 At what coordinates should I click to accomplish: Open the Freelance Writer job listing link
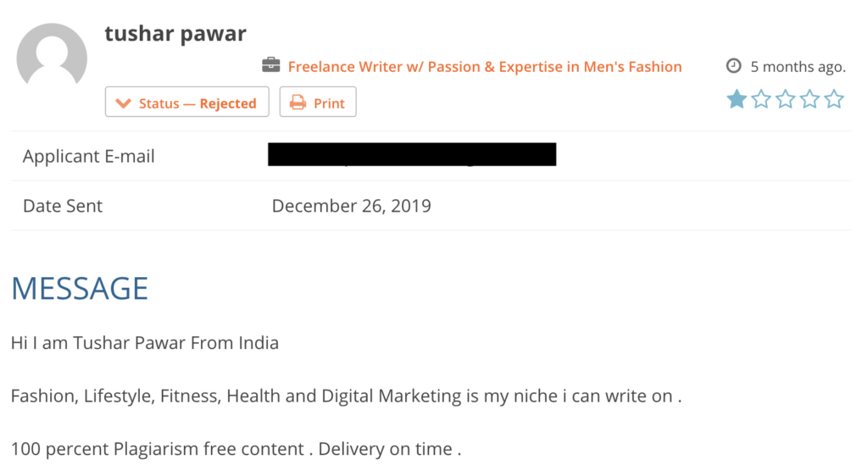pos(485,66)
